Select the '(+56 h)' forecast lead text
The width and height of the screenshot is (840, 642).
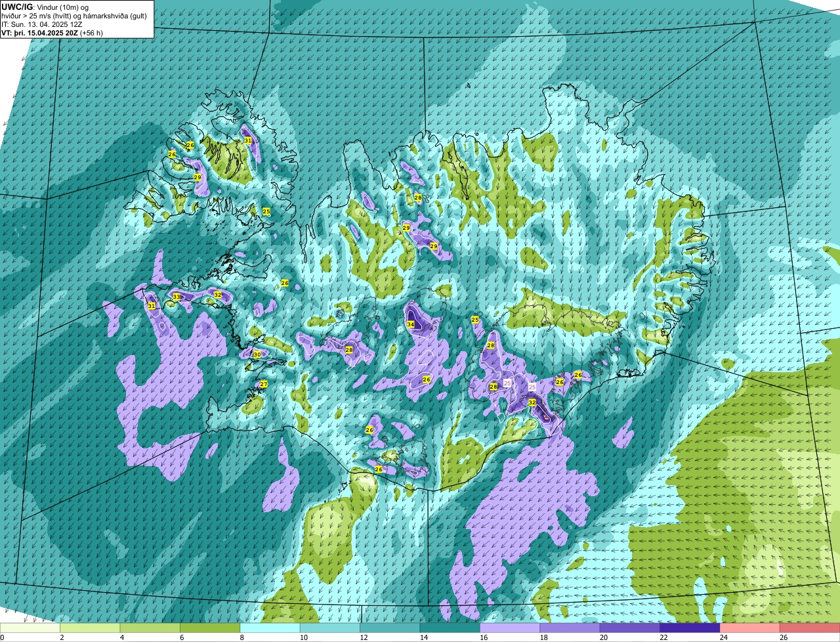click(x=91, y=33)
